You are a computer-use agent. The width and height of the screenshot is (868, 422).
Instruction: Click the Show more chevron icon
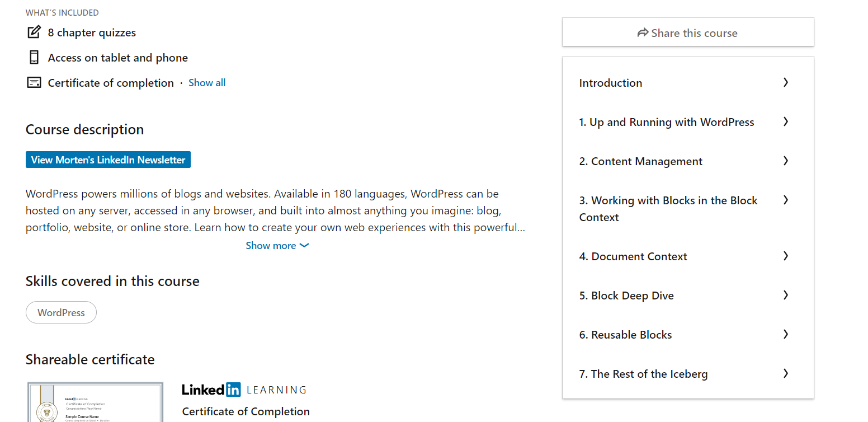tap(304, 245)
